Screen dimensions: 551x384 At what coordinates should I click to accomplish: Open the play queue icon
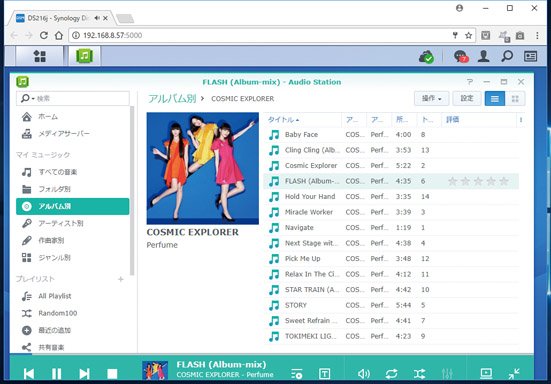[297, 374]
